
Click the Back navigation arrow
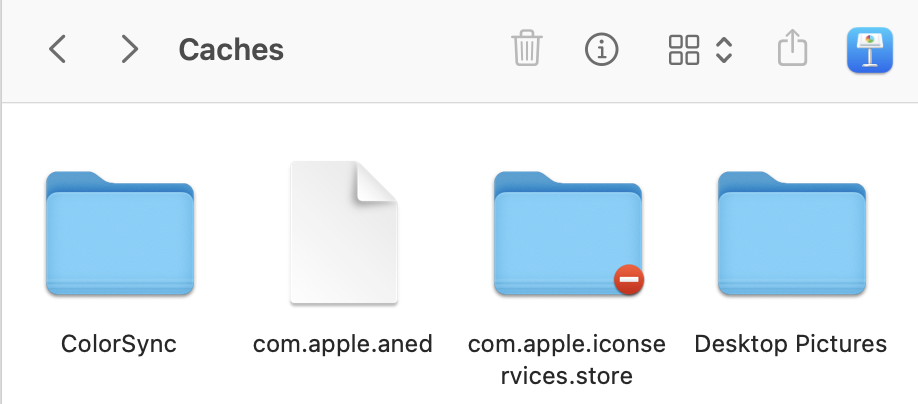click(58, 49)
